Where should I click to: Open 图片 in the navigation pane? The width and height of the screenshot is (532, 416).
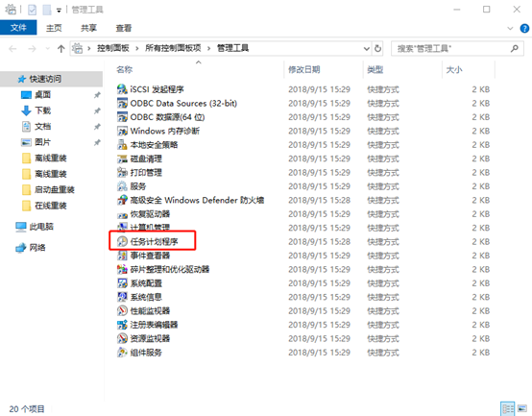[x=43, y=142]
